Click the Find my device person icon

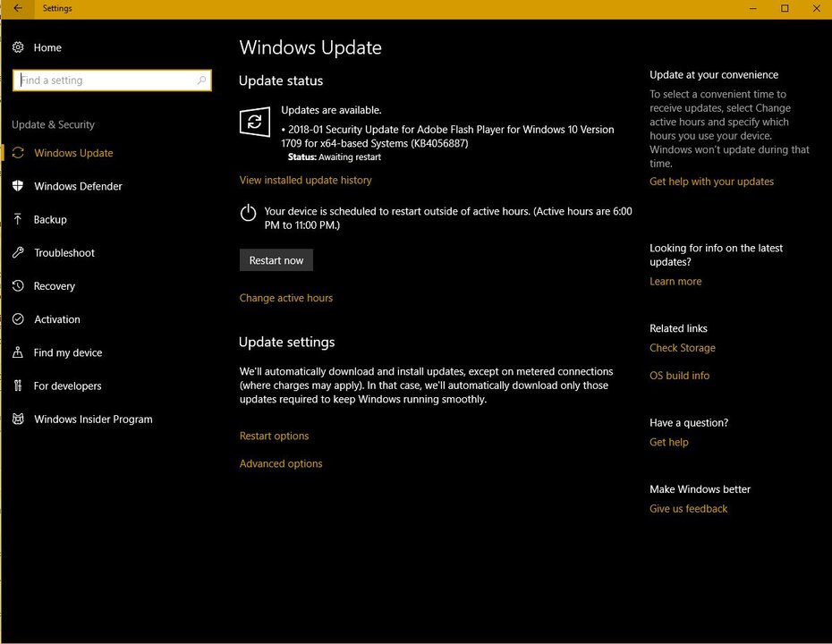(18, 352)
